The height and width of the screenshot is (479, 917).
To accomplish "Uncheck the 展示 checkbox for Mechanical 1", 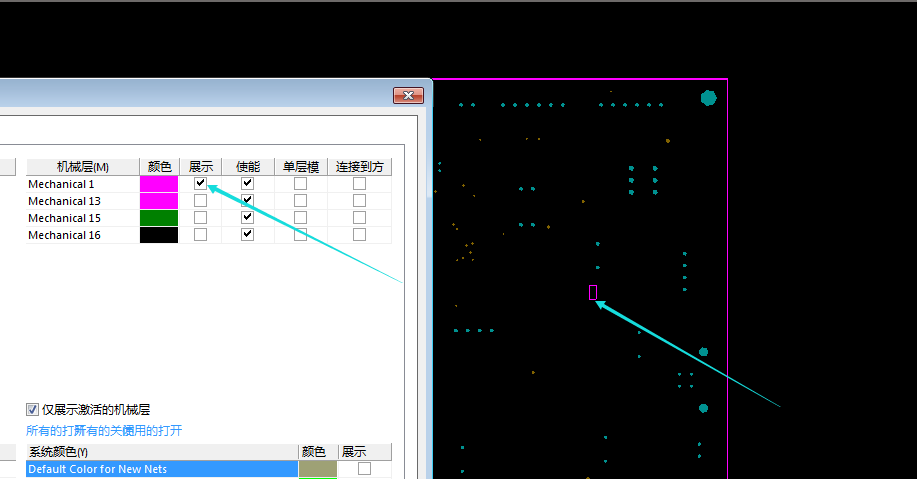I will coord(201,184).
